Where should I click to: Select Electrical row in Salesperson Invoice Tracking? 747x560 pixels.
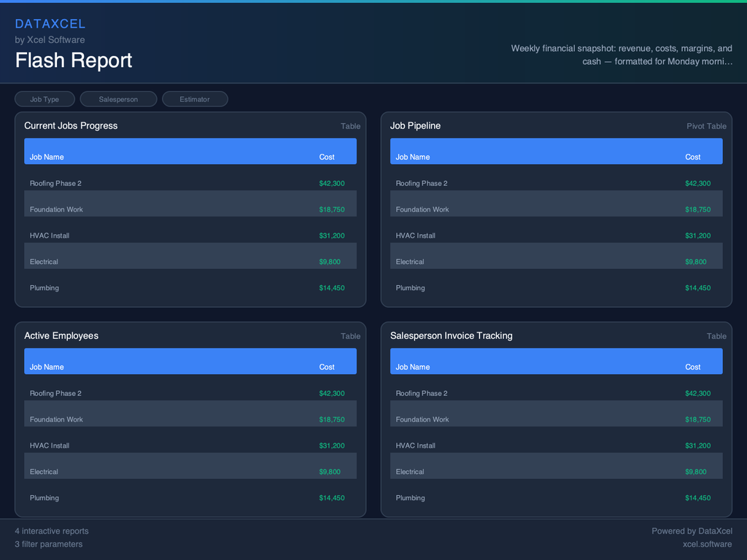(x=410, y=472)
